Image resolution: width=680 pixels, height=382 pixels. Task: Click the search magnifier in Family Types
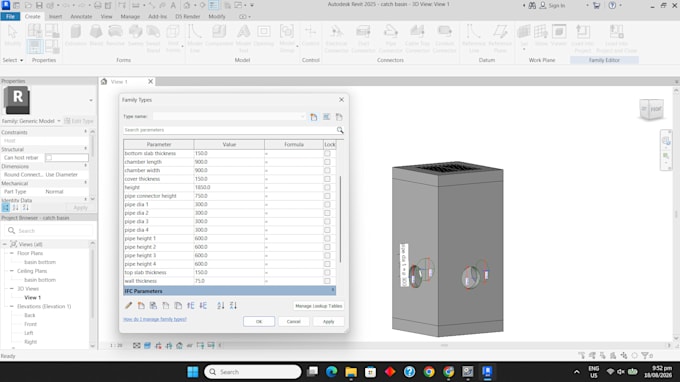coord(340,130)
